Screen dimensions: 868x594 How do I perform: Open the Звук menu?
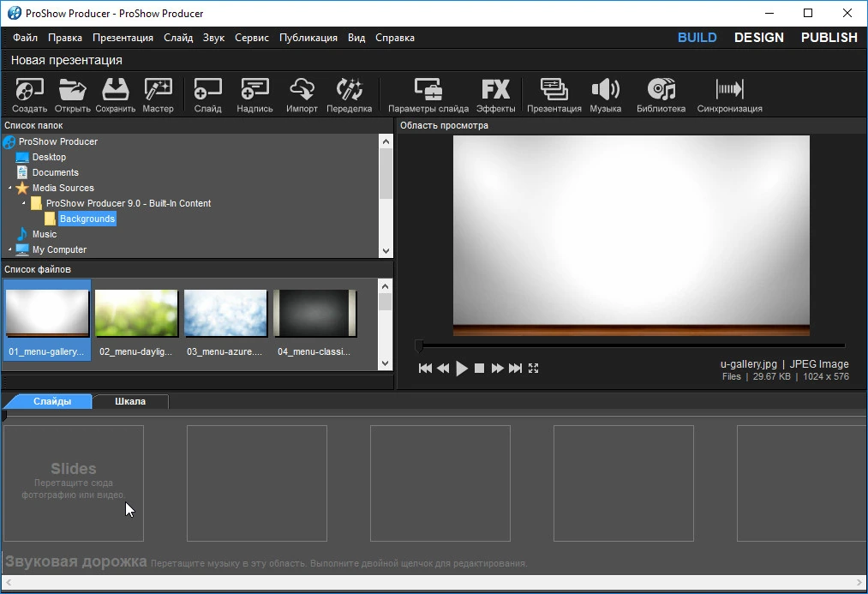(213, 38)
